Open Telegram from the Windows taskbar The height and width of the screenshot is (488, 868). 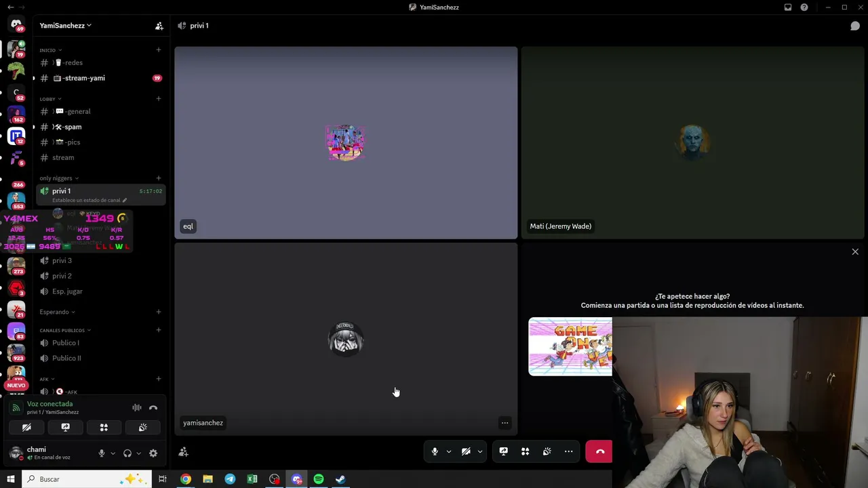[x=230, y=479]
